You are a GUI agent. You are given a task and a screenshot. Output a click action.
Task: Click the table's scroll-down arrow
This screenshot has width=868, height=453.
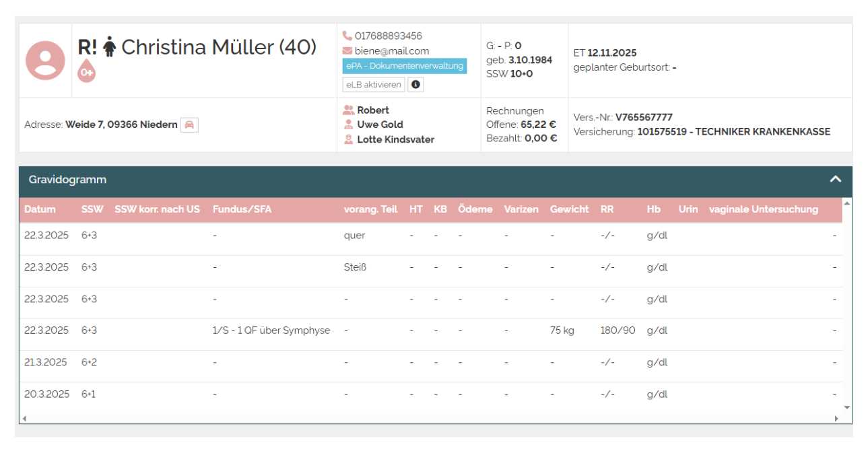pos(846,407)
